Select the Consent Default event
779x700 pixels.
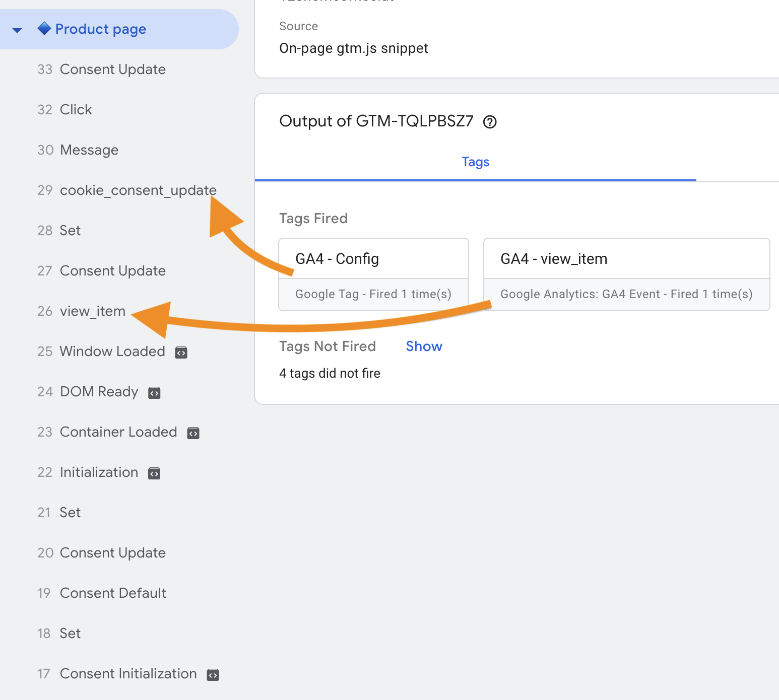[112, 593]
